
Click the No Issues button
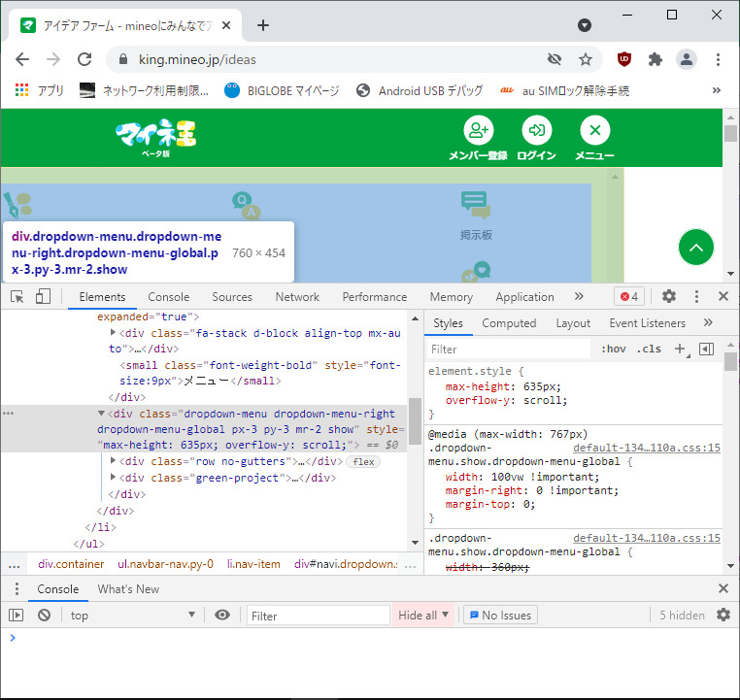(x=499, y=615)
